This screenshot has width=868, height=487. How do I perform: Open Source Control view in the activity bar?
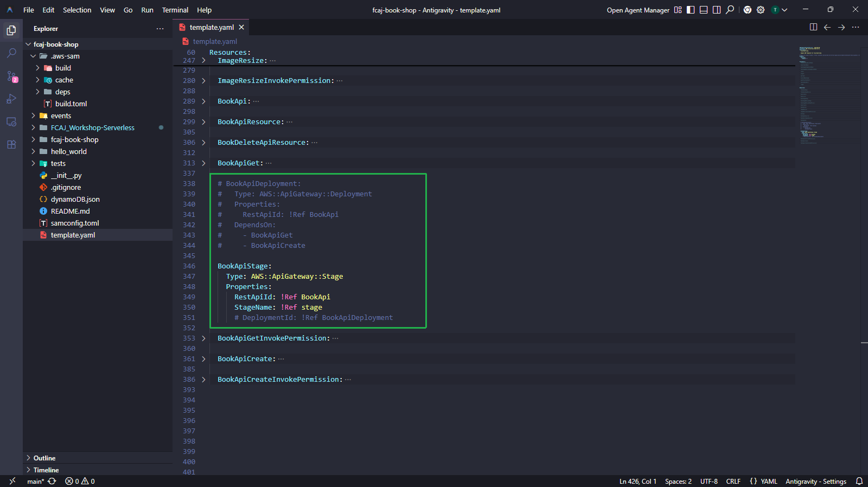click(11, 76)
